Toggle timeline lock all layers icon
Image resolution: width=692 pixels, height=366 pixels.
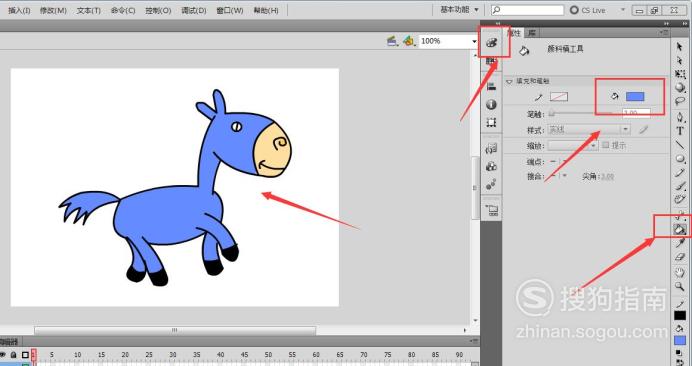click(x=14, y=355)
